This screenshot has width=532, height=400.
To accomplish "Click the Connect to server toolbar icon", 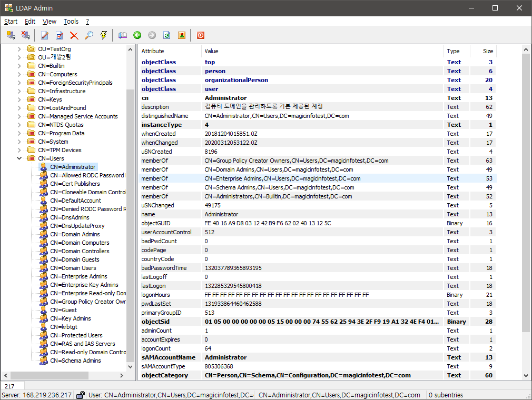I will coord(11,35).
